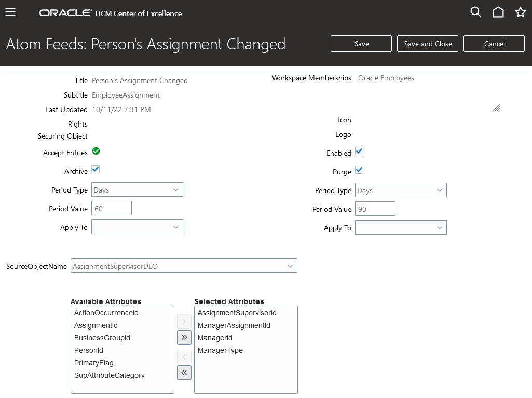Toggle the Enabled checkbox
This screenshot has width=532, height=398.
point(359,152)
